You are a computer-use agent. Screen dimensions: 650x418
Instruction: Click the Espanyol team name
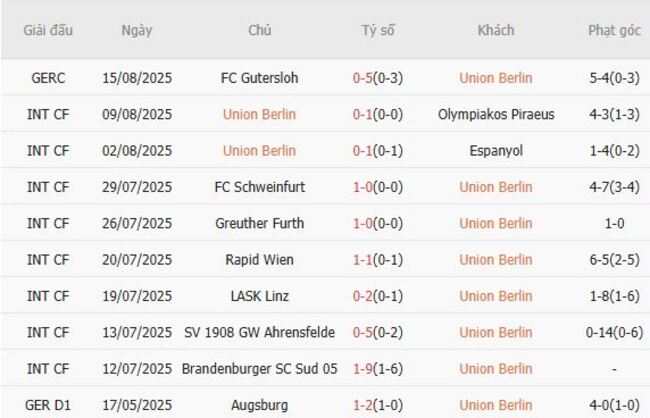pyautogui.click(x=496, y=151)
